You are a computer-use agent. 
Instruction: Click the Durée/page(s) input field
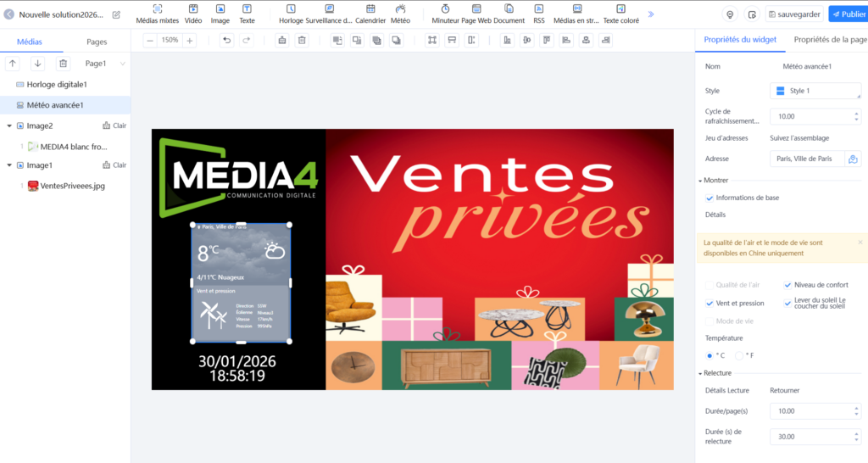click(810, 411)
